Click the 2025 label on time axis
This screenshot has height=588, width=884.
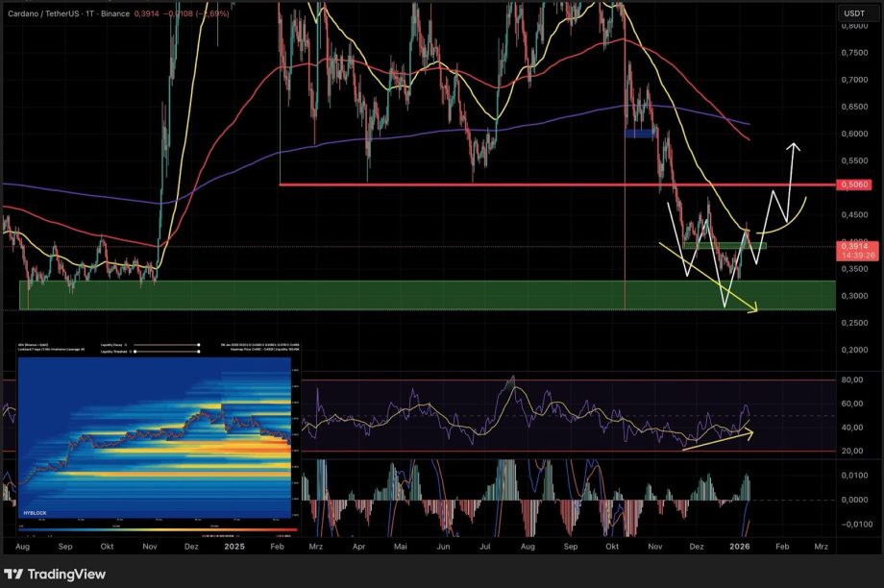pos(234,545)
